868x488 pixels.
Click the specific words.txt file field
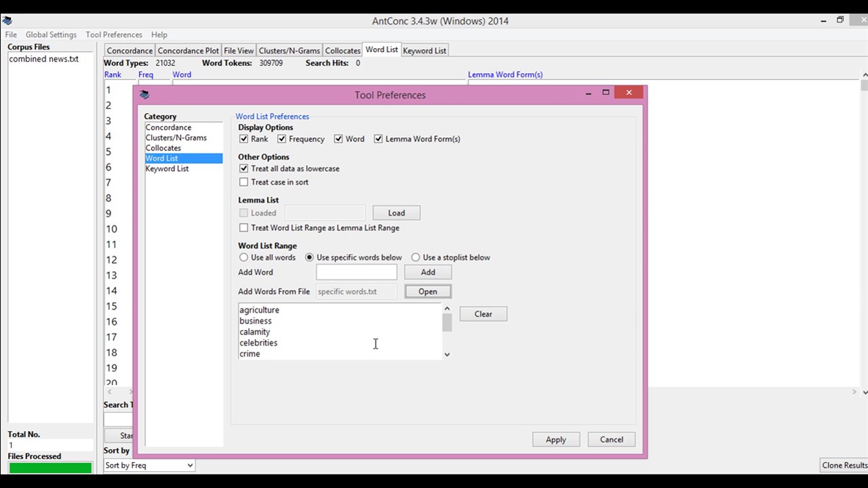tap(357, 291)
